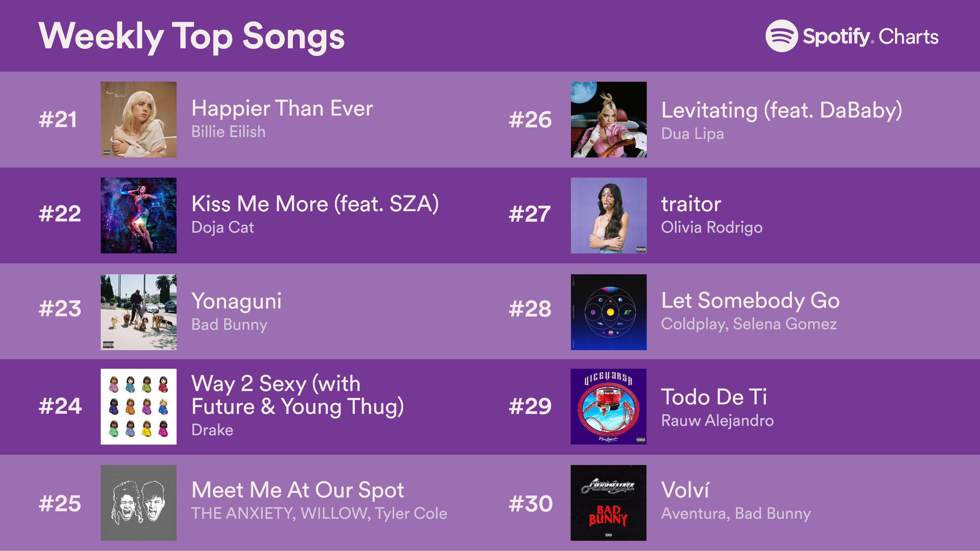Open the Todo De Ti Vice Versa cover
Image resolution: width=980 pixels, height=551 pixels.
[x=608, y=406]
